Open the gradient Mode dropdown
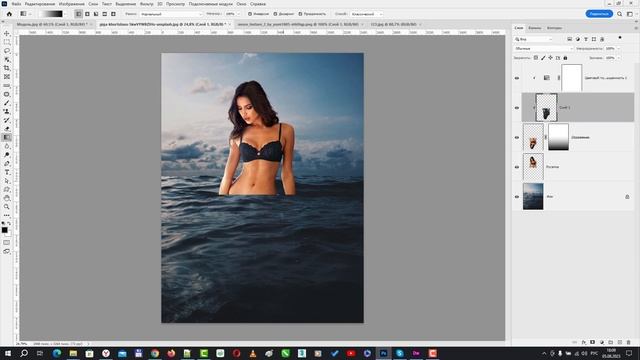The width and height of the screenshot is (640, 360). (x=171, y=14)
